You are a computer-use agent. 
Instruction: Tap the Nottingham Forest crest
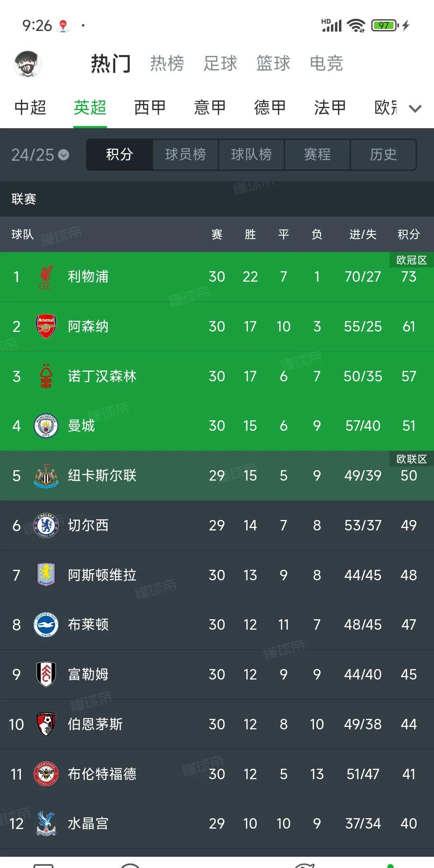(x=46, y=376)
